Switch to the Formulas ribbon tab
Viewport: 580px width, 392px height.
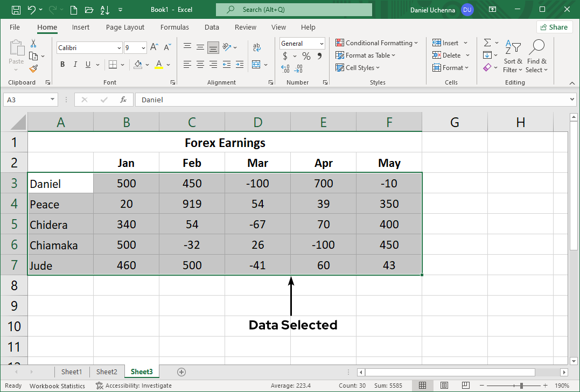coord(174,27)
